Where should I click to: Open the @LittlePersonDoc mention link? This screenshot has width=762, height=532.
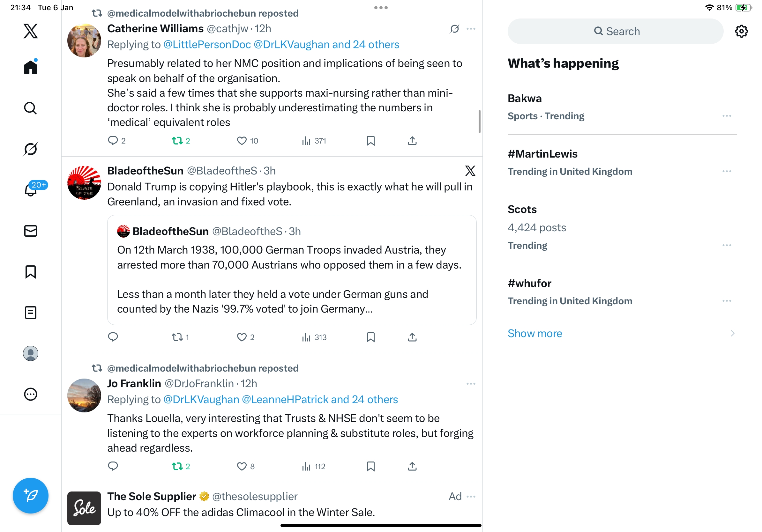point(207,44)
